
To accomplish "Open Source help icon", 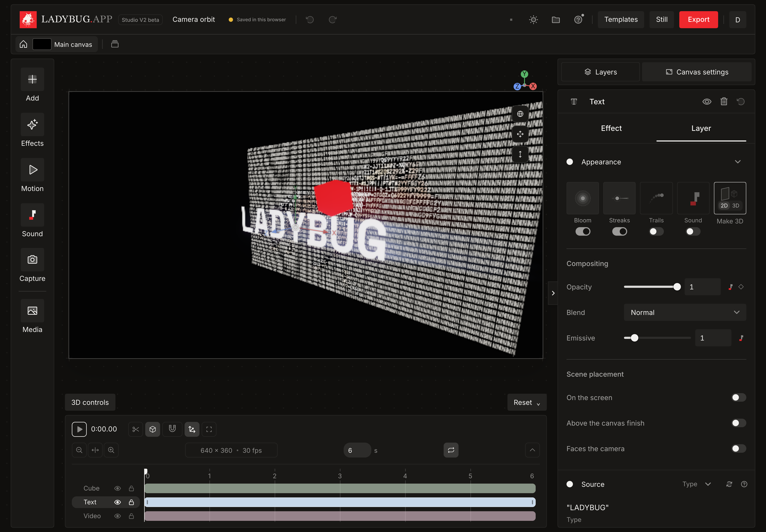I will (x=744, y=484).
